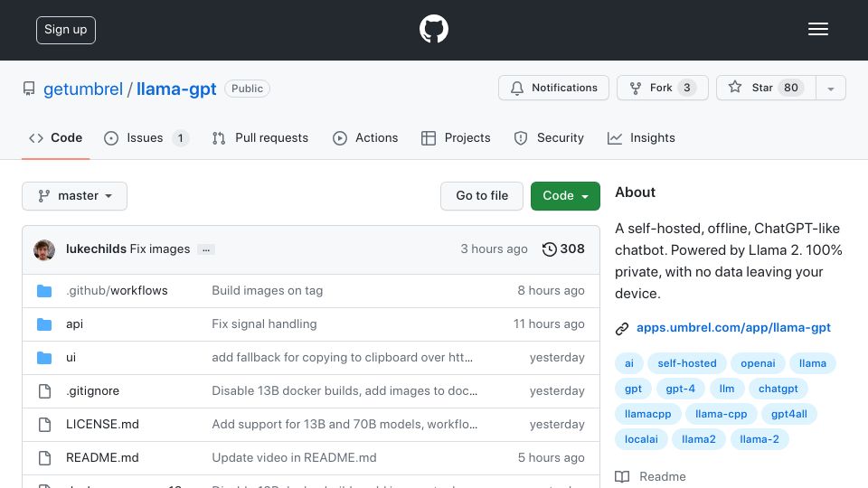Open the master branch dropdown
The image size is (868, 488).
tap(75, 196)
